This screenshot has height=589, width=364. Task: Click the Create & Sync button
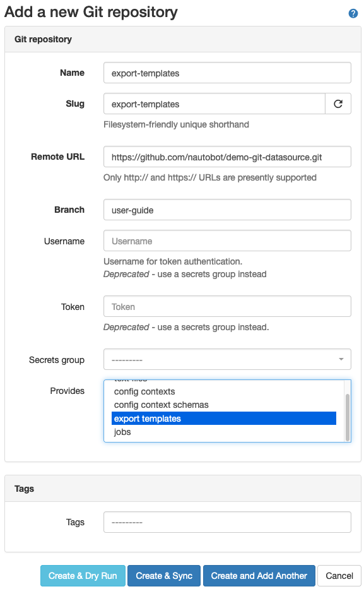pos(163,576)
